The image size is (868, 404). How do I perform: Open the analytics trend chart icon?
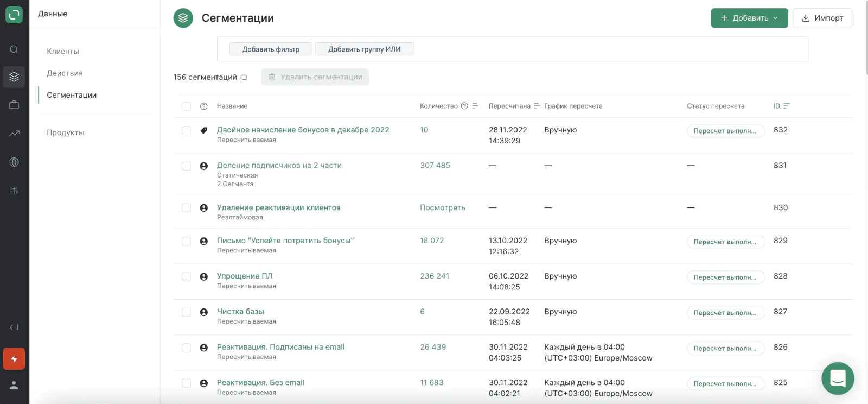pos(14,134)
